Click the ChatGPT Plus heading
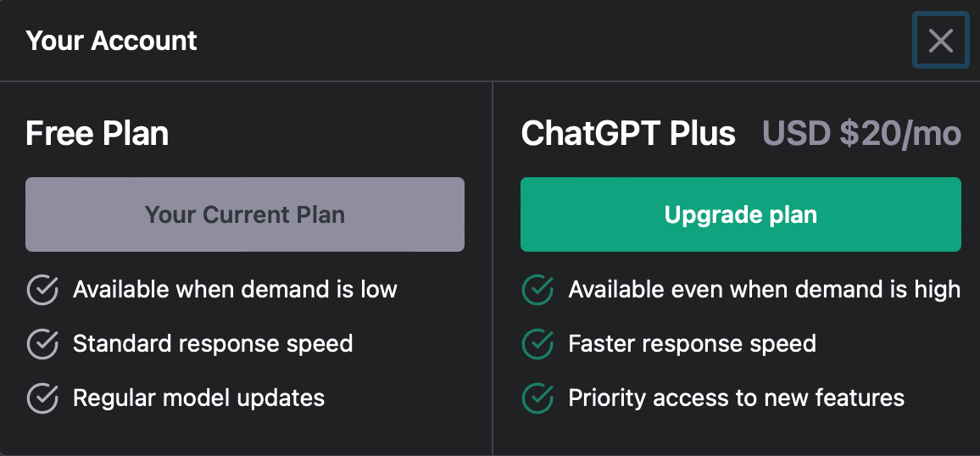 click(628, 134)
